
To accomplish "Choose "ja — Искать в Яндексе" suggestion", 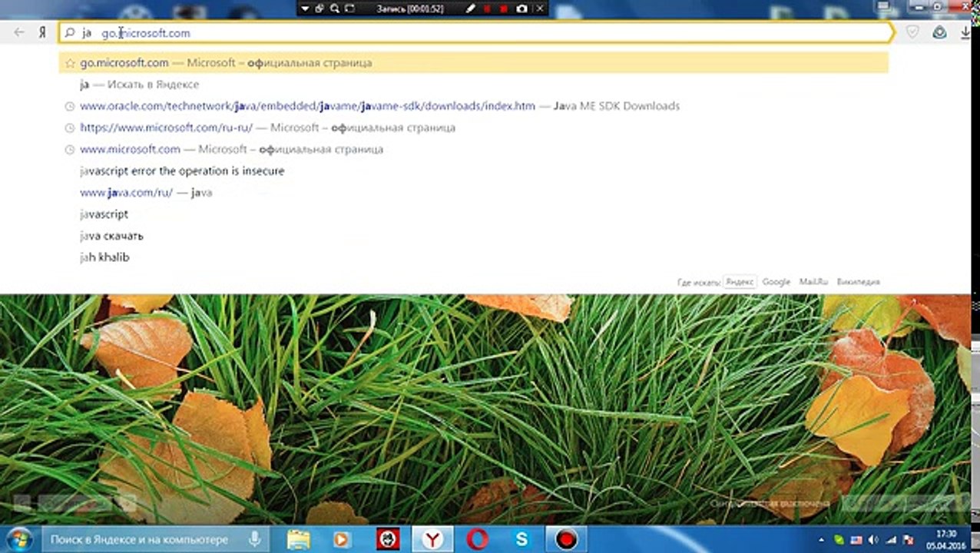I will coord(139,84).
